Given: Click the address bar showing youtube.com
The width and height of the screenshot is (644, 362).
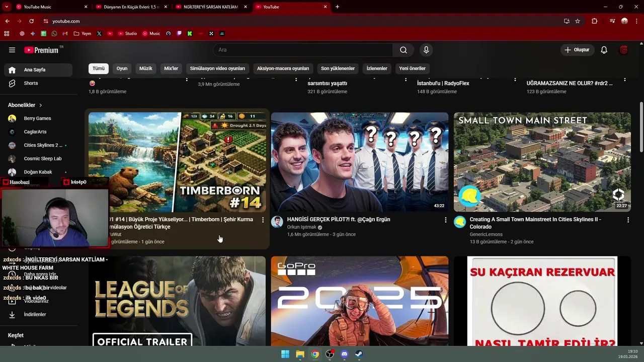Looking at the screenshot, I should [302, 21].
